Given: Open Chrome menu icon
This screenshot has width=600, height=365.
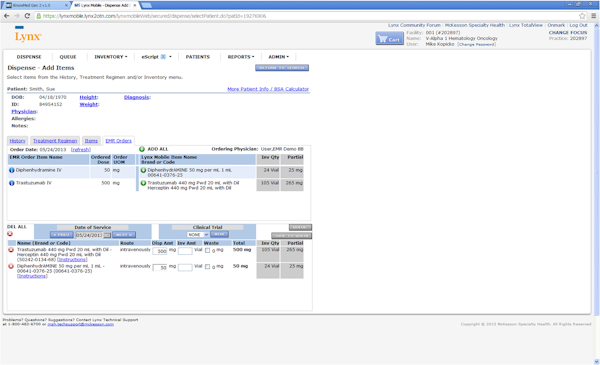Looking at the screenshot, I should (x=593, y=16).
